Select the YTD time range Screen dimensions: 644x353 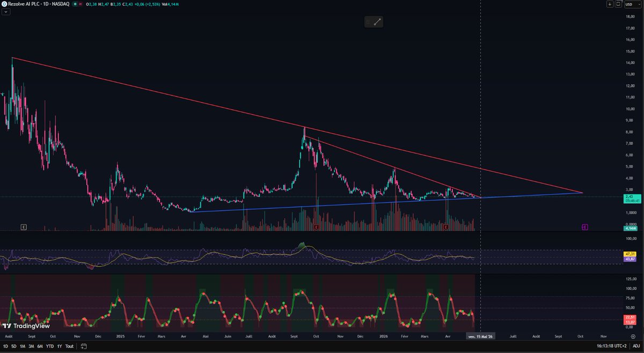50,347
